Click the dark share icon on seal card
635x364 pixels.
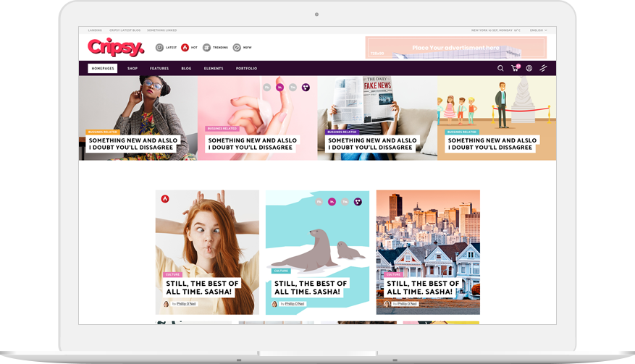point(358,202)
